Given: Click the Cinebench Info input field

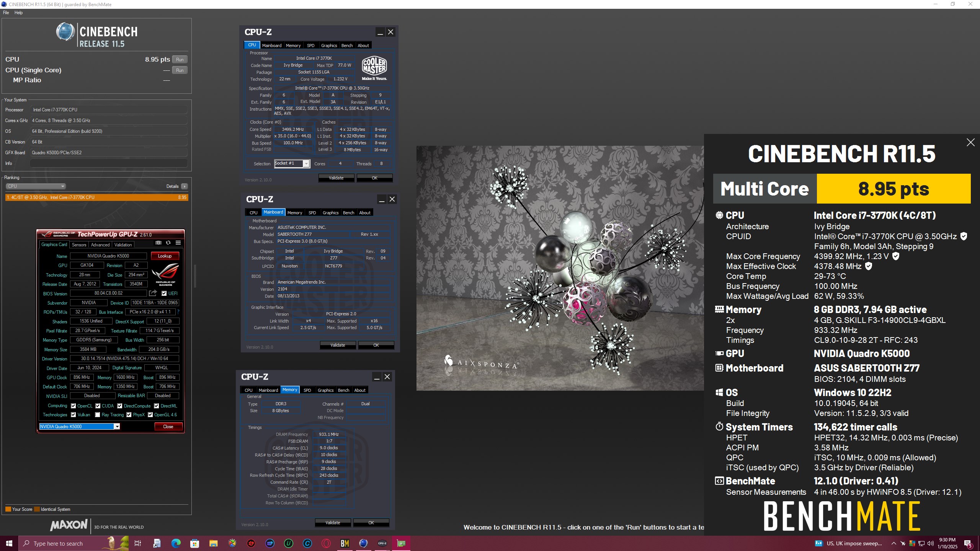Looking at the screenshot, I should click(109, 163).
